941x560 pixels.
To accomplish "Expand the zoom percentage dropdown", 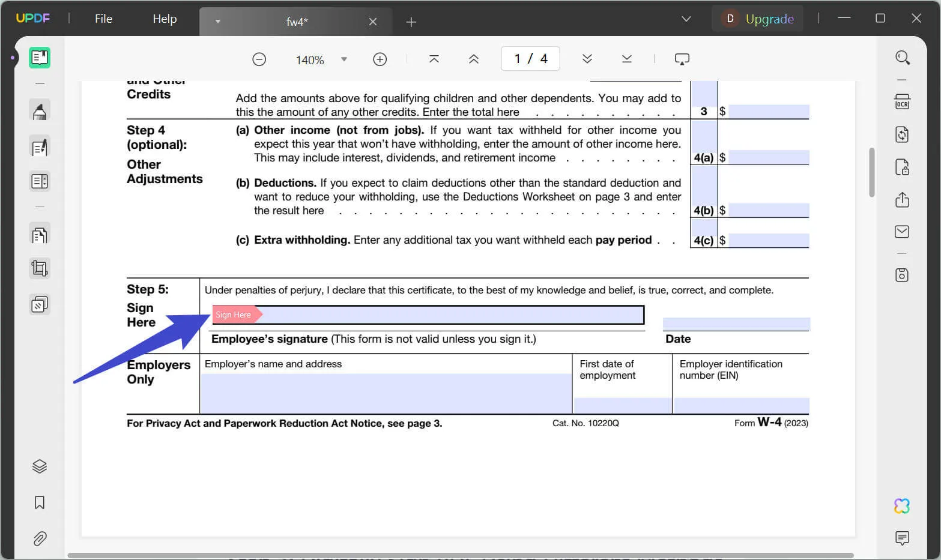I will 343,59.
